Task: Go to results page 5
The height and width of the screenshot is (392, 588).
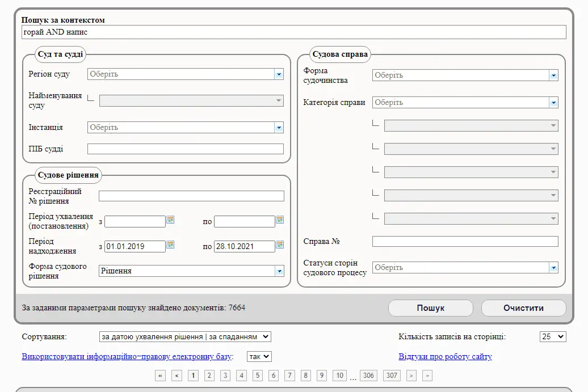Action: [258, 376]
